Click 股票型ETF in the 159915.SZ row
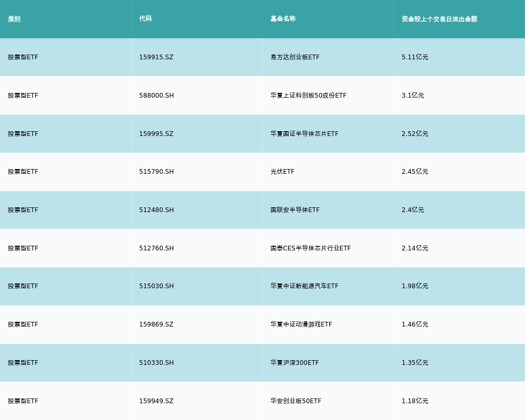The width and height of the screenshot is (525, 420). [23, 57]
